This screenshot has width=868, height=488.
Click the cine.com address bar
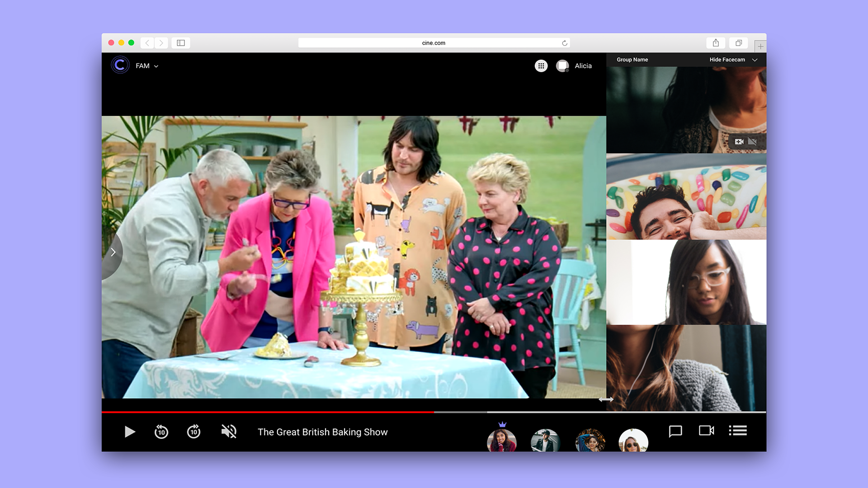click(433, 43)
